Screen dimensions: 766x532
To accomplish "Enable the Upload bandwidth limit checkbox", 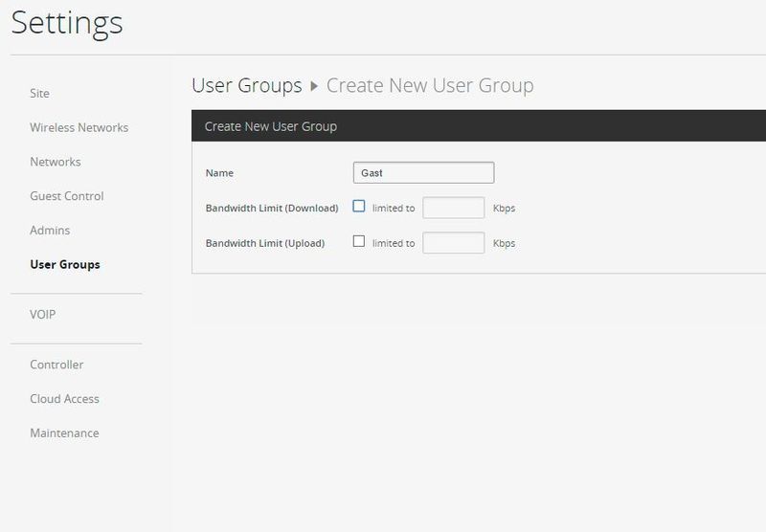I will pos(358,241).
